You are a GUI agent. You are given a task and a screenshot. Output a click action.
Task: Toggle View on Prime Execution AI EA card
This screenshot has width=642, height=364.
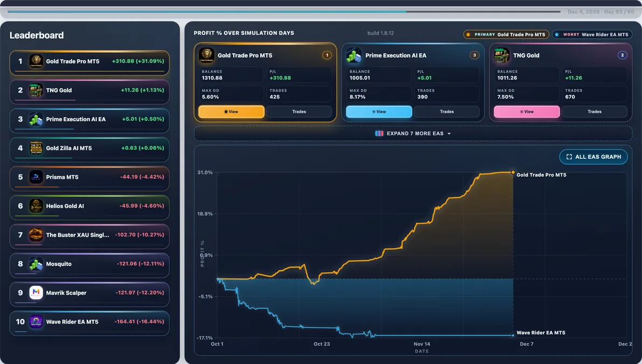[x=379, y=112]
